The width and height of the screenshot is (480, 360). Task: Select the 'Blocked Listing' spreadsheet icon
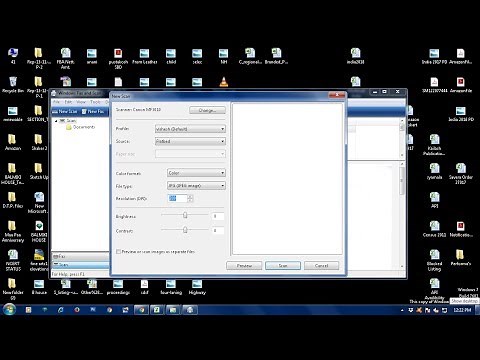(x=434, y=260)
